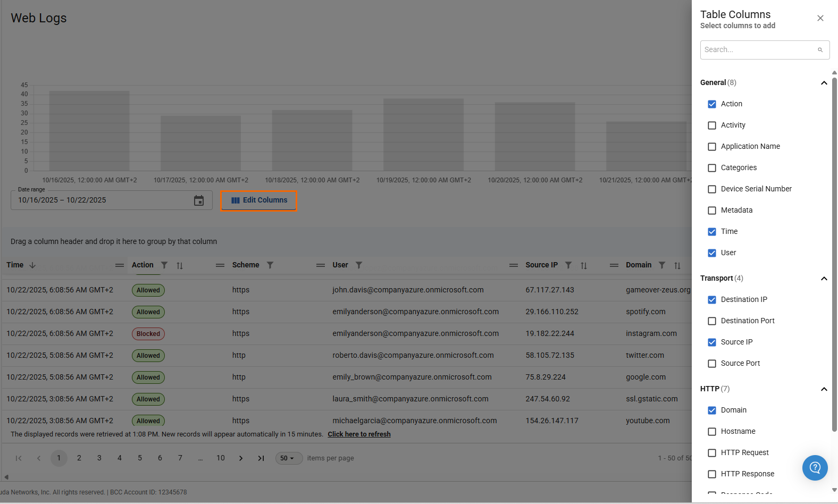This screenshot has width=838, height=504.
Task: Open the User column filter
Action: tap(359, 265)
